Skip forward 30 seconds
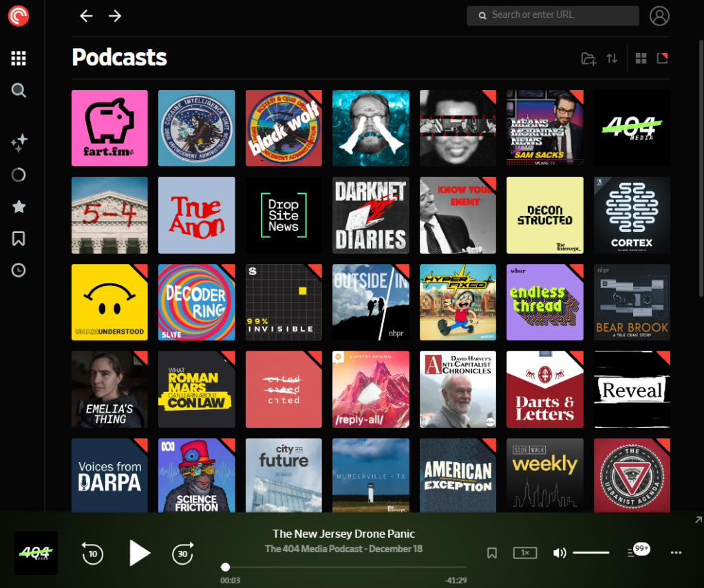 tap(182, 553)
